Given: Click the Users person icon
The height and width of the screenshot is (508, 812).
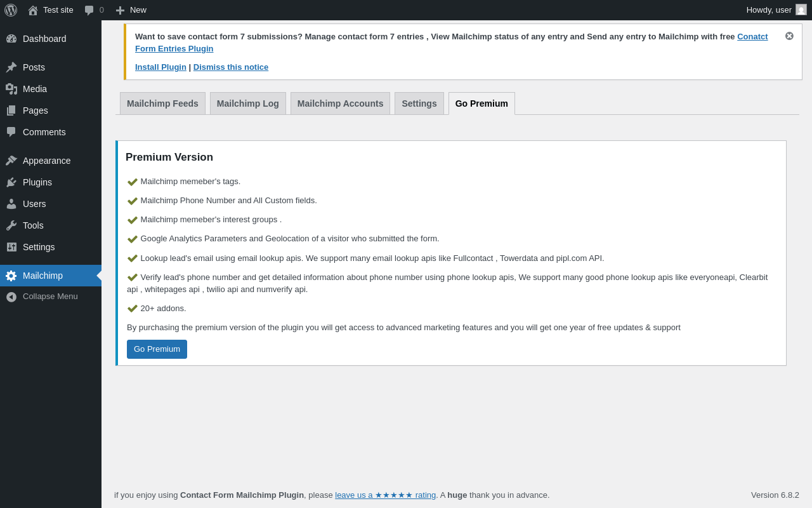Looking at the screenshot, I should pyautogui.click(x=11, y=204).
